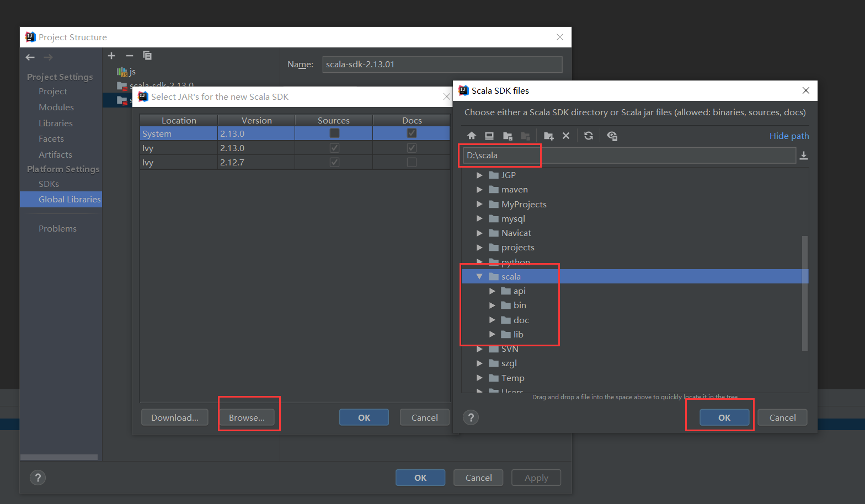Expand the mysql folder
Screen dimensions: 865x504
click(x=479, y=219)
